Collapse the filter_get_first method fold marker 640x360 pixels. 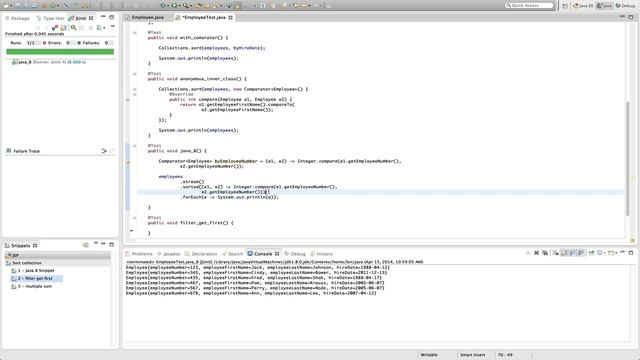click(x=135, y=218)
